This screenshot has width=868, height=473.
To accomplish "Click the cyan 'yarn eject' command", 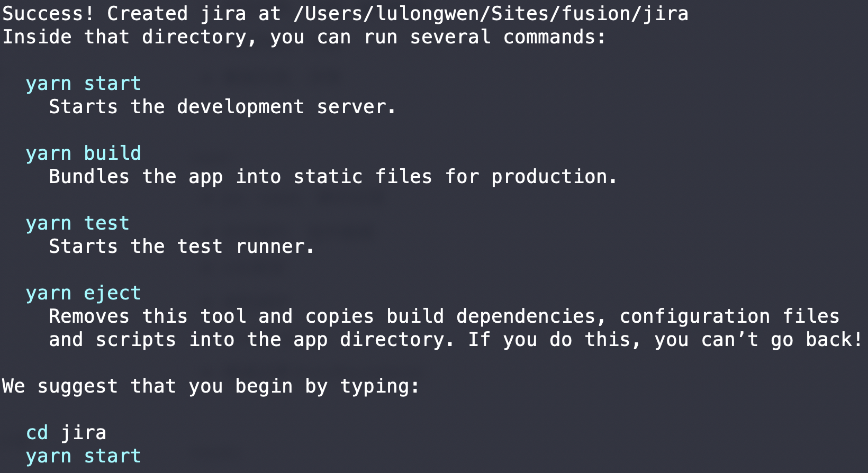I will 84,293.
